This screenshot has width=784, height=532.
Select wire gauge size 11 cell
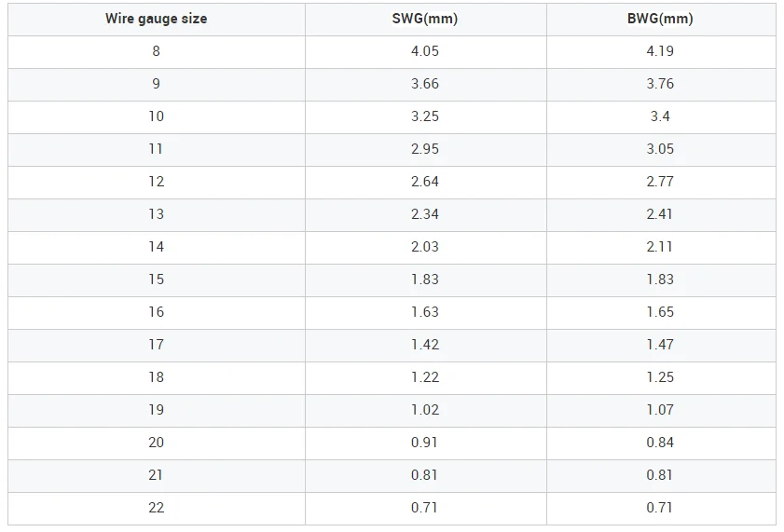[x=156, y=149]
